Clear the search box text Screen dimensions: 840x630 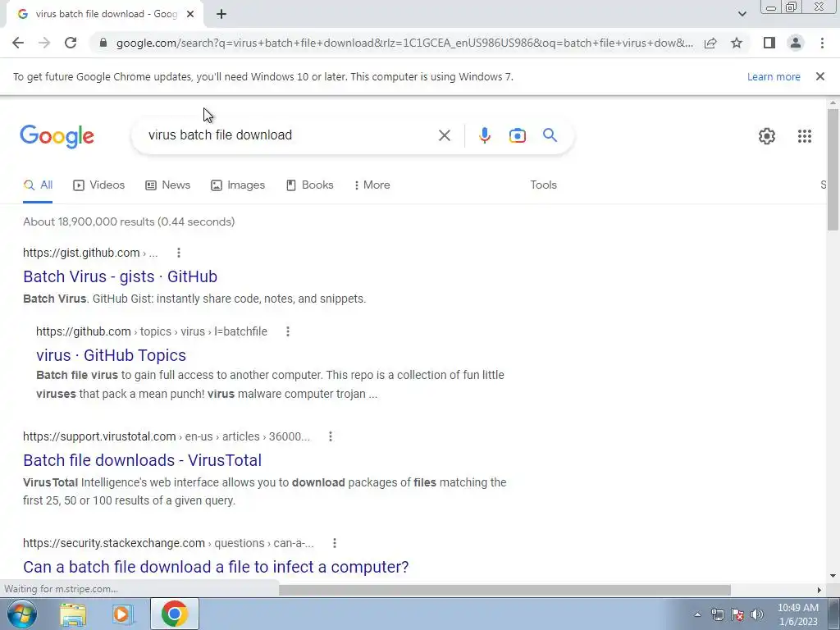click(x=444, y=135)
